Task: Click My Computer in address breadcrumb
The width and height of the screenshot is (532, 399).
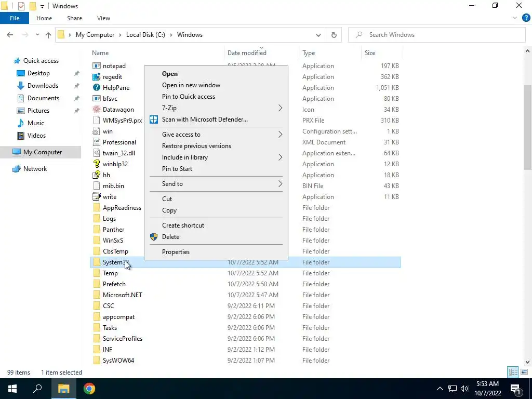Action: click(95, 35)
